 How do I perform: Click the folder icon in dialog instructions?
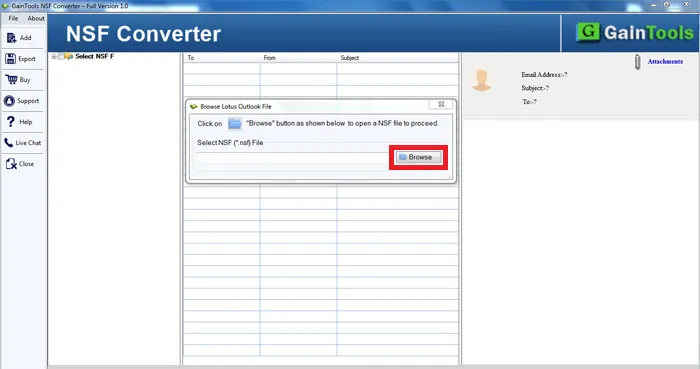pyautogui.click(x=235, y=124)
